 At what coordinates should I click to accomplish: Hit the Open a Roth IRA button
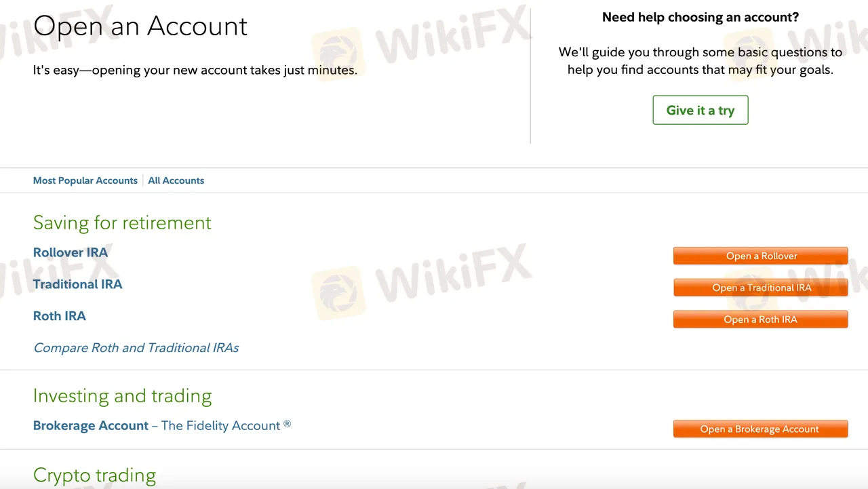760,319
